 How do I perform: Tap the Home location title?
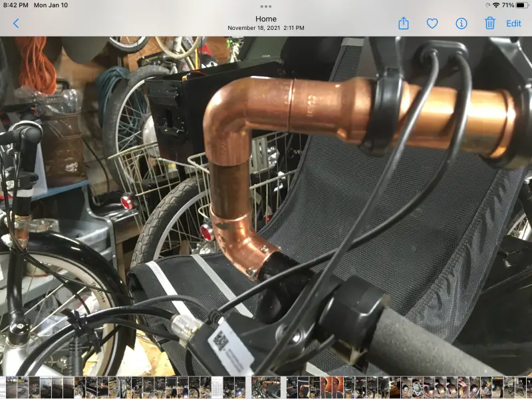(266, 19)
